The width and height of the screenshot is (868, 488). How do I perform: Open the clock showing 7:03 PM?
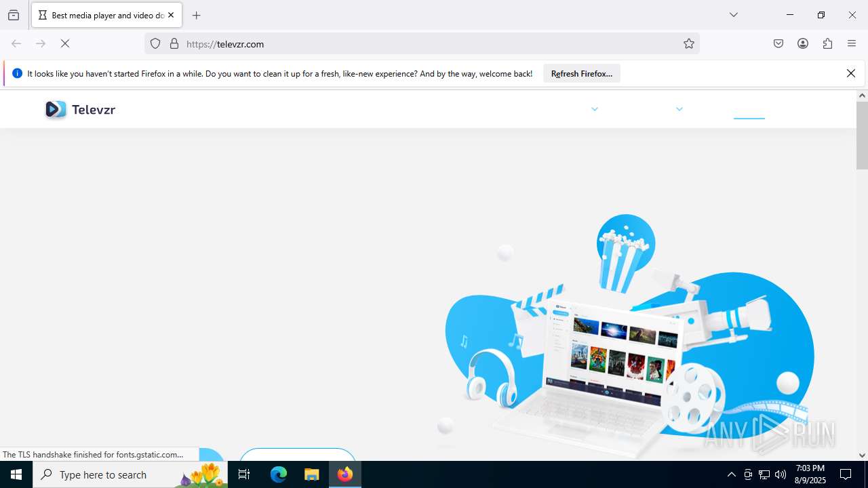coord(810,474)
